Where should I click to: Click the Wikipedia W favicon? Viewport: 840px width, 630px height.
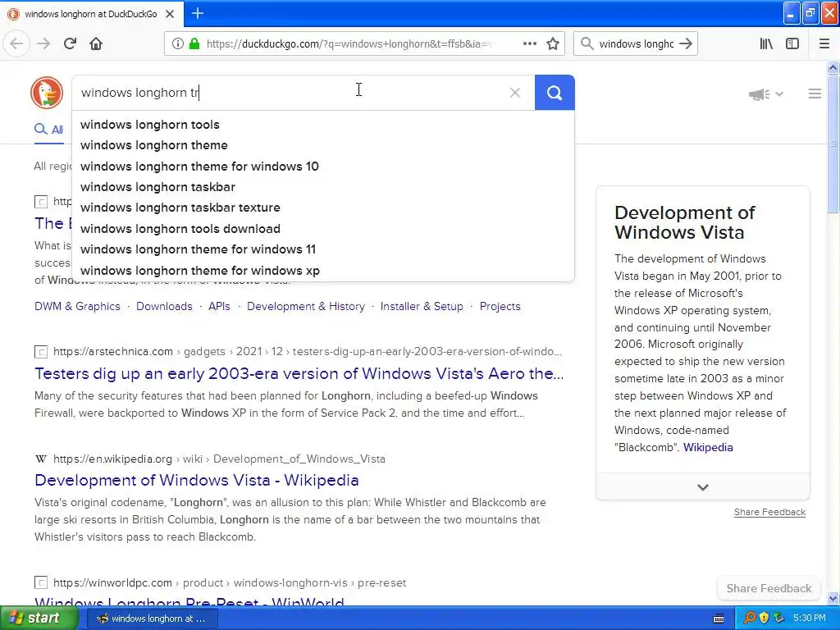[x=41, y=459]
